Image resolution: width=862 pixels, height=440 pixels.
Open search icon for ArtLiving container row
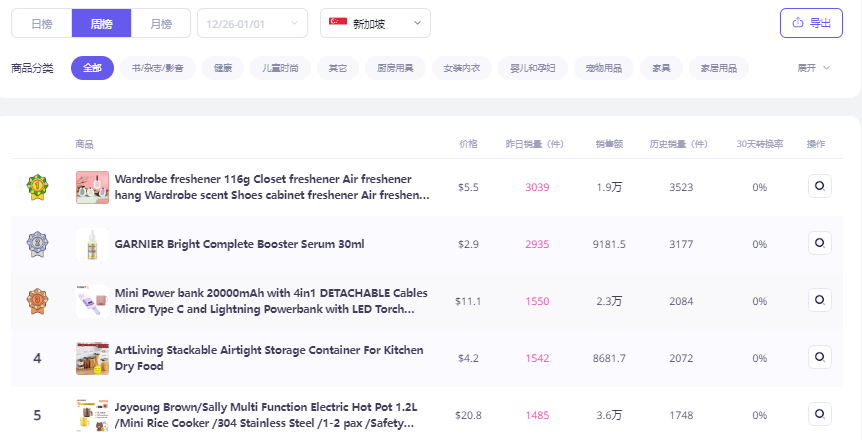point(820,357)
